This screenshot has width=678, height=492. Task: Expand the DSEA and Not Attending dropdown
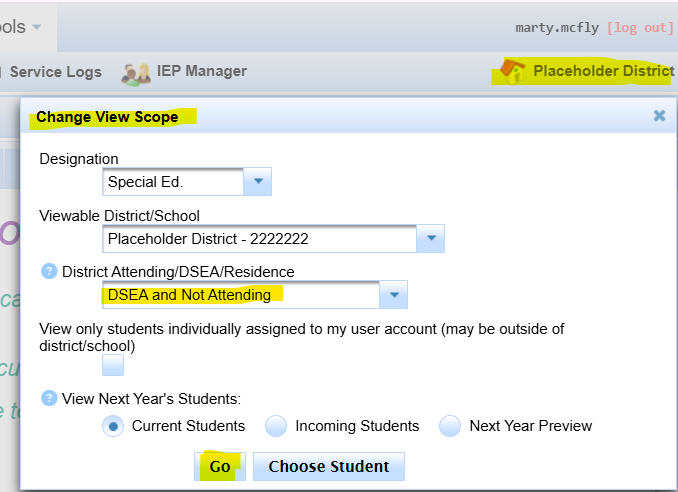394,295
